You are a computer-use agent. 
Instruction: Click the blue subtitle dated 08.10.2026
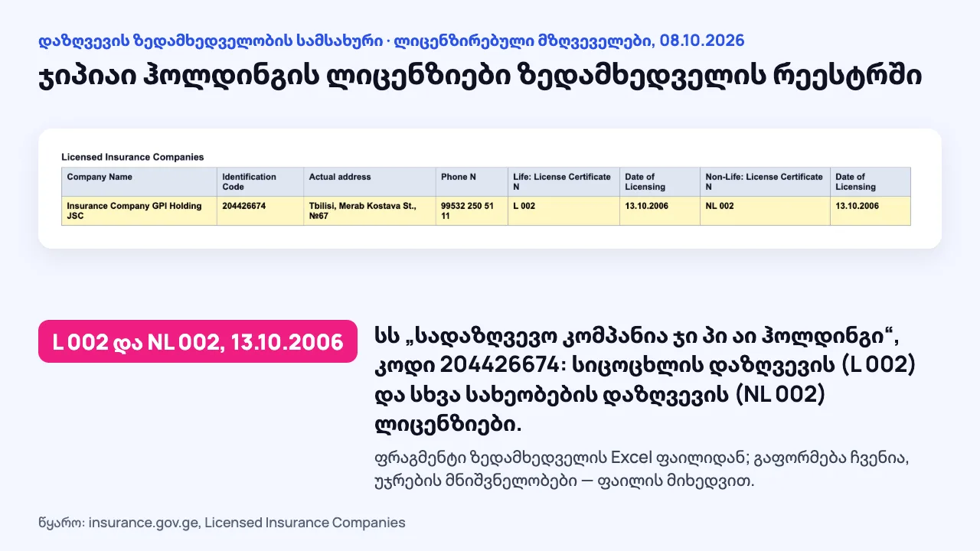[x=391, y=40]
